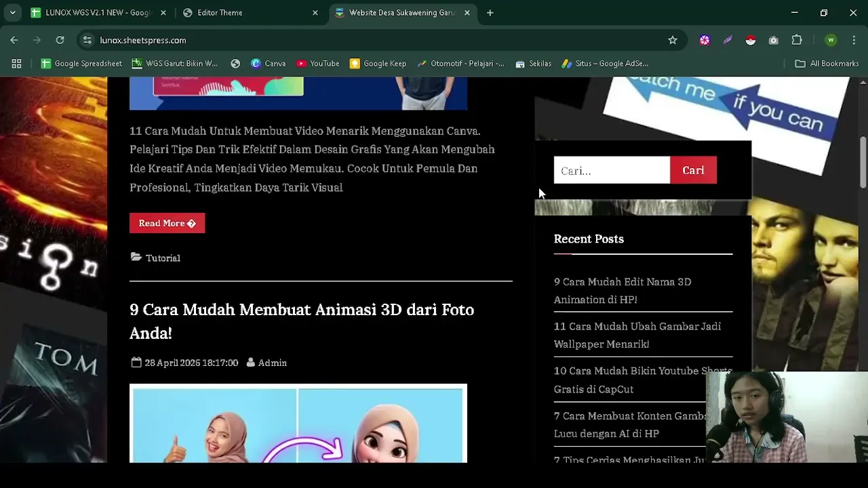The width and height of the screenshot is (868, 488).
Task: Open the Chrome profile avatar W
Action: (x=831, y=40)
